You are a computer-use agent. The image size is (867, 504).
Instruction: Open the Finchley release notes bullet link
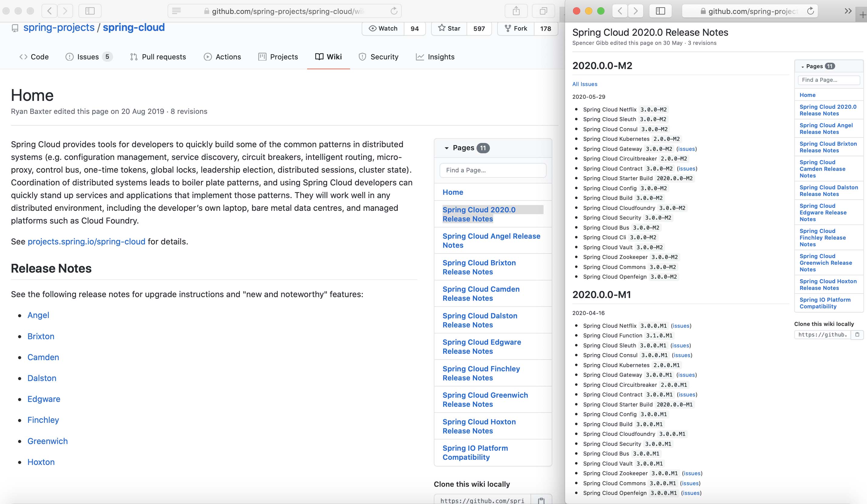pyautogui.click(x=43, y=420)
